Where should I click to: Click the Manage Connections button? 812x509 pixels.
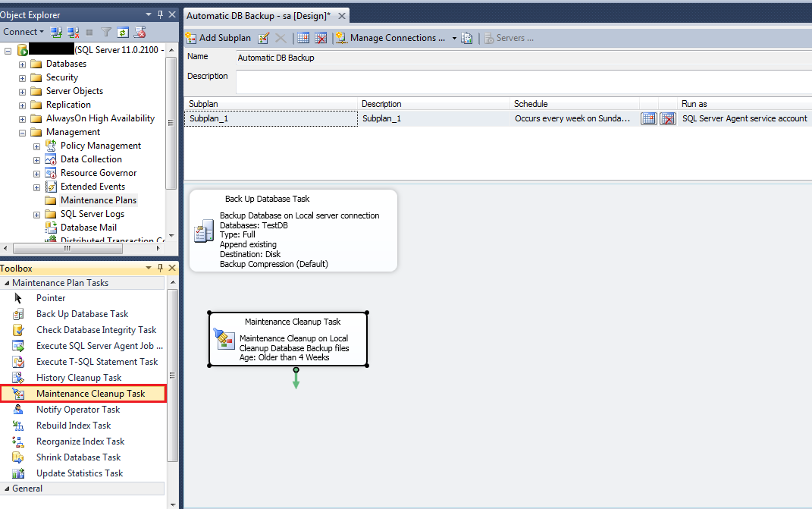click(x=392, y=38)
